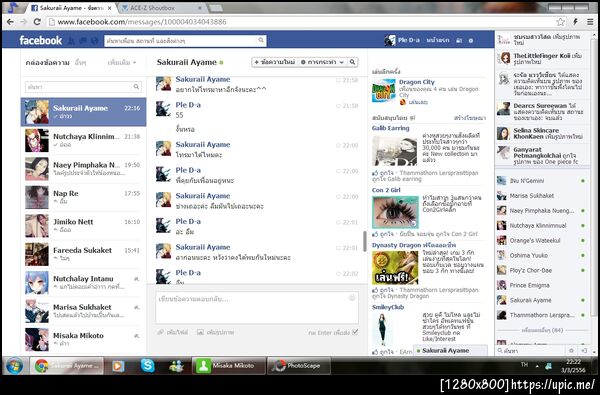Open the Fareeda Sukaket conversation
Image resolution: width=600 pixels, height=395 pixels.
pyautogui.click(x=83, y=254)
